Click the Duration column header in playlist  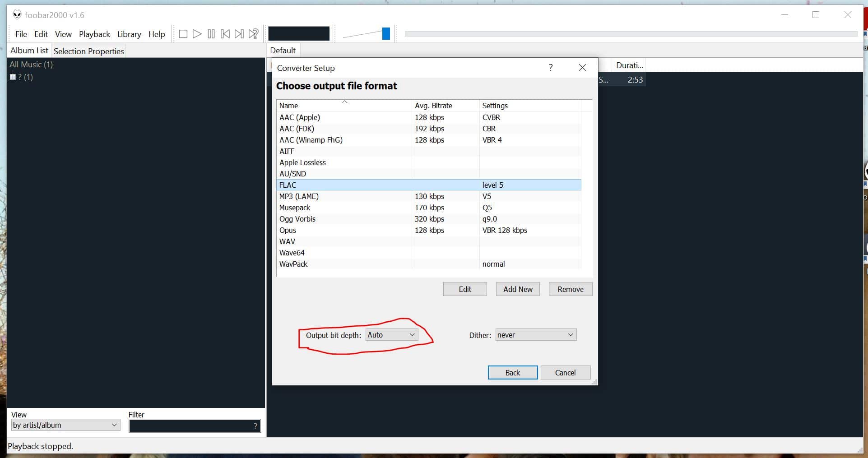pos(629,65)
